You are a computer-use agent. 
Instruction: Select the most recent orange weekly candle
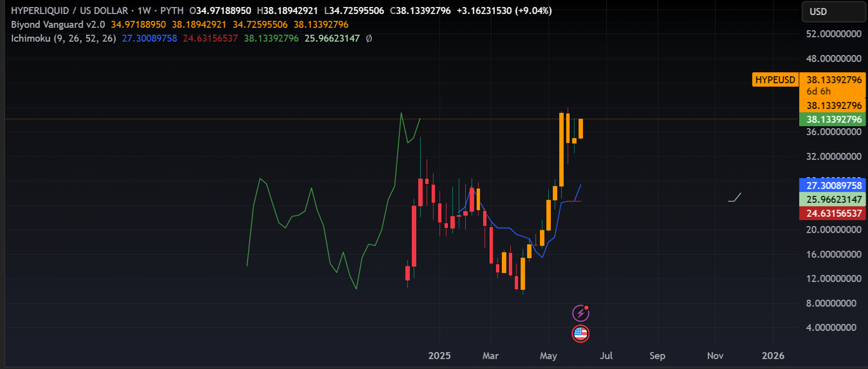pyautogui.click(x=581, y=129)
